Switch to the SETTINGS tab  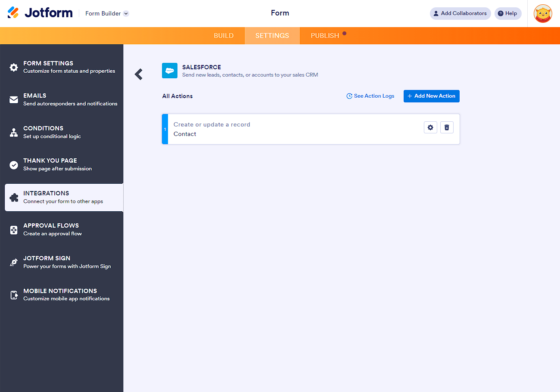click(272, 36)
